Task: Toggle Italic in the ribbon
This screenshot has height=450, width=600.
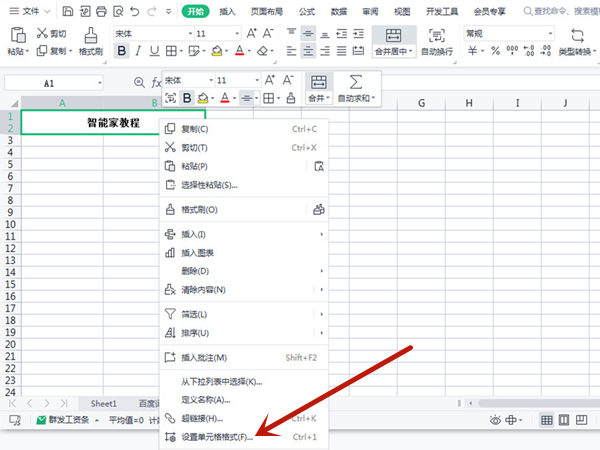Action: pos(138,51)
